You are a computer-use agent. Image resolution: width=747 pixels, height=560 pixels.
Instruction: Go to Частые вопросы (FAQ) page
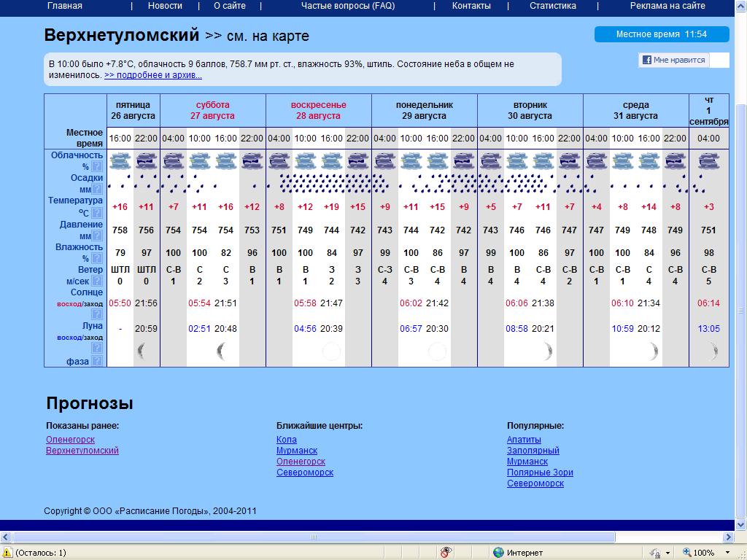click(x=347, y=6)
